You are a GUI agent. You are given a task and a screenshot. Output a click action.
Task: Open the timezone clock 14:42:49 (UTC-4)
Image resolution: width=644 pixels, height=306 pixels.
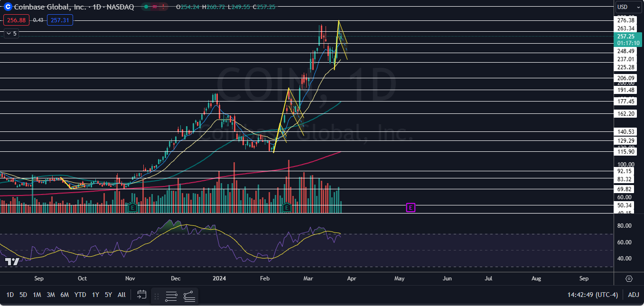click(x=593, y=295)
